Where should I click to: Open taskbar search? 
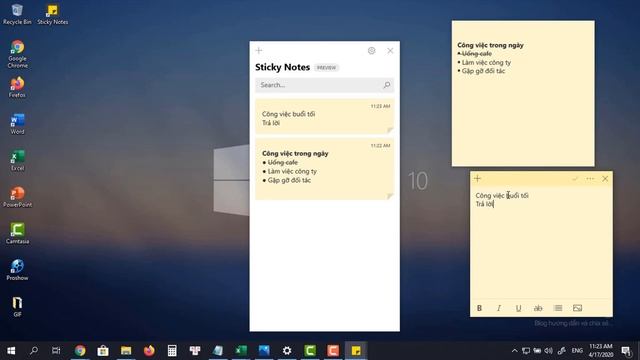click(34, 351)
